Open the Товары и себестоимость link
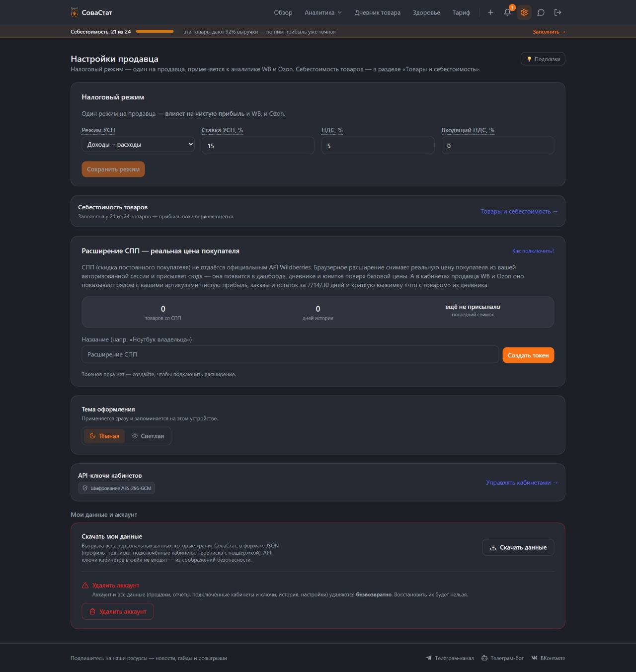Viewport: 636px width, 672px height. tap(519, 211)
